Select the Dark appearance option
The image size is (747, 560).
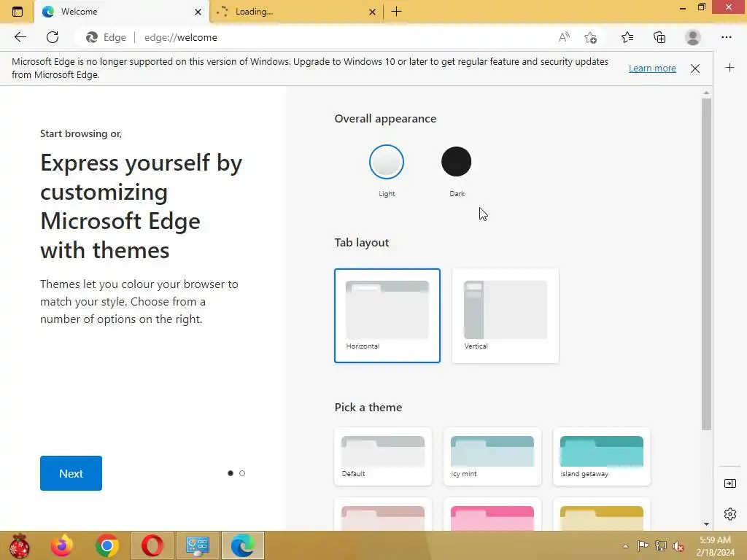pos(457,162)
